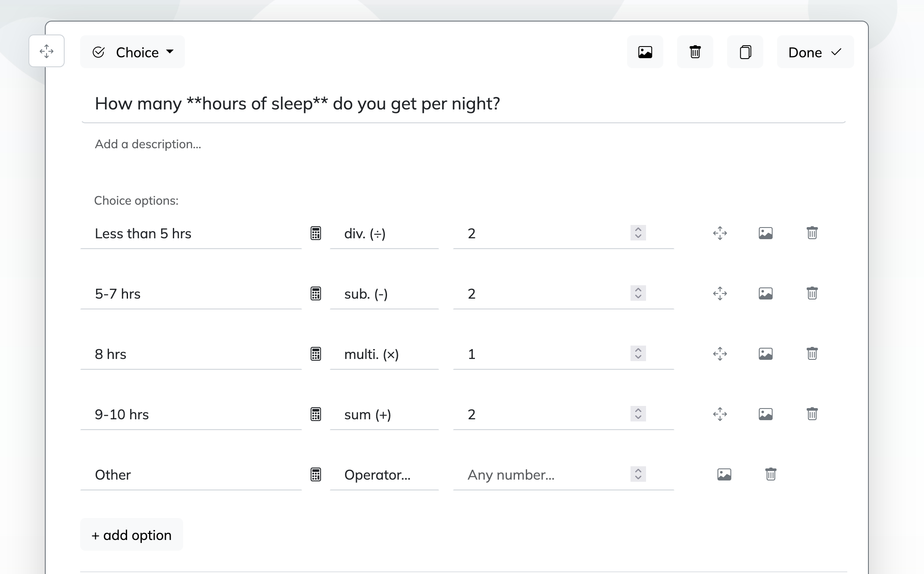Delete the Other option
The height and width of the screenshot is (574, 924).
point(771,474)
